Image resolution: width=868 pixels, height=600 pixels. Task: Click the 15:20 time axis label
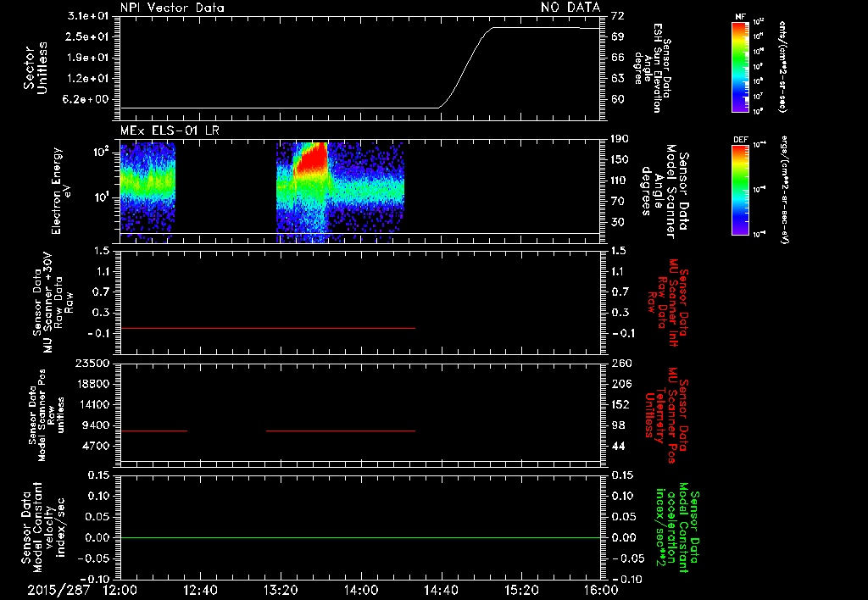521,590
